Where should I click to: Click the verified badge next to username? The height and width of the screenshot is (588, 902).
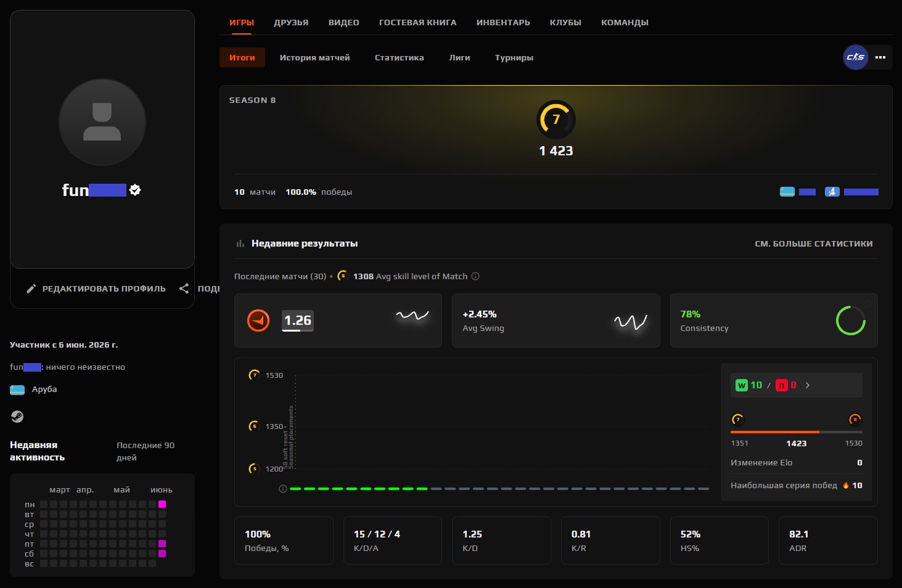point(136,190)
